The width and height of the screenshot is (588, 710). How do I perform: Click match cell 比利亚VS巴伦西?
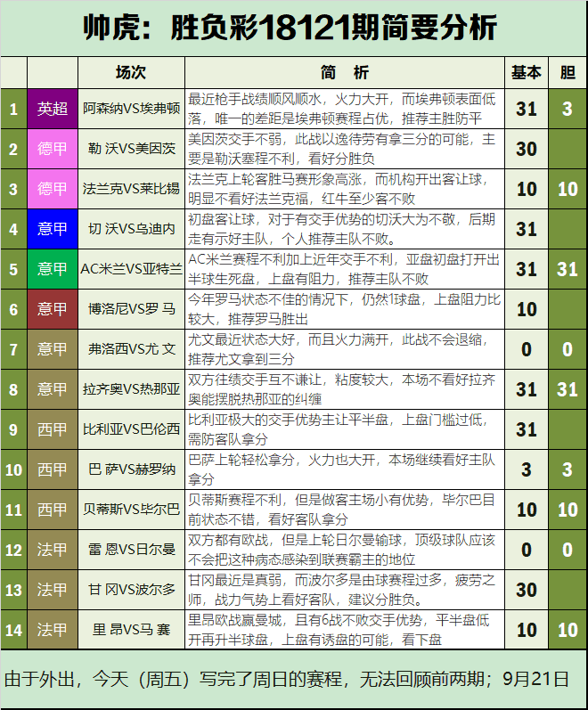(131, 429)
